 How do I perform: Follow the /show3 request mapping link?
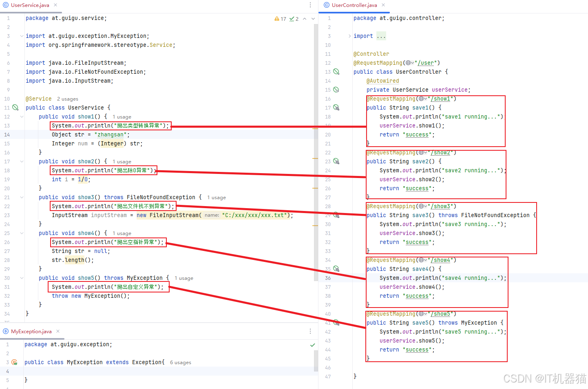tap(442, 206)
